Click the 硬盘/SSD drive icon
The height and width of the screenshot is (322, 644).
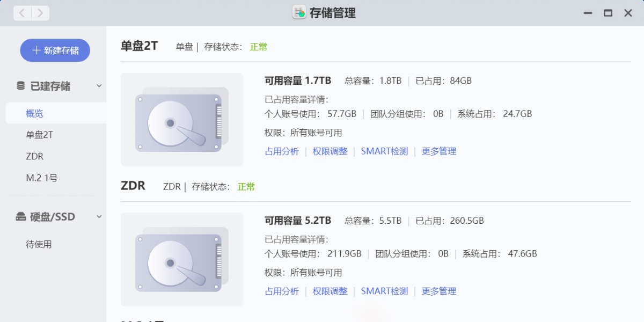[21, 217]
